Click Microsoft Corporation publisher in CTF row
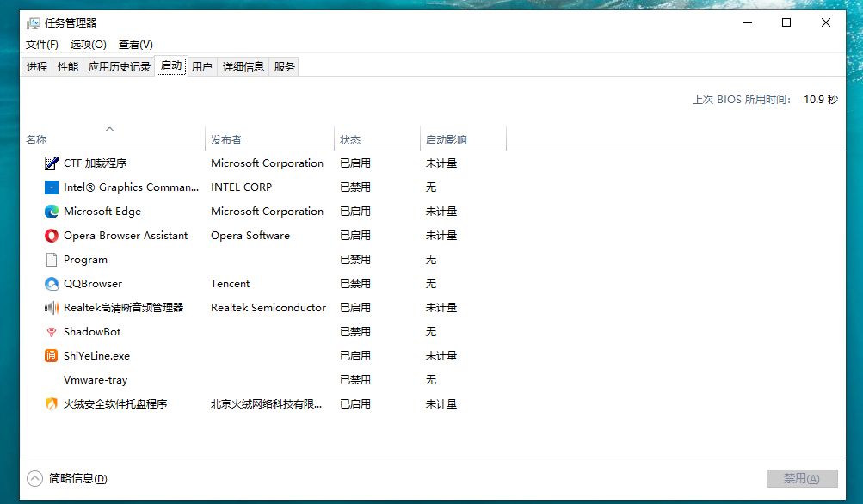 (x=267, y=163)
